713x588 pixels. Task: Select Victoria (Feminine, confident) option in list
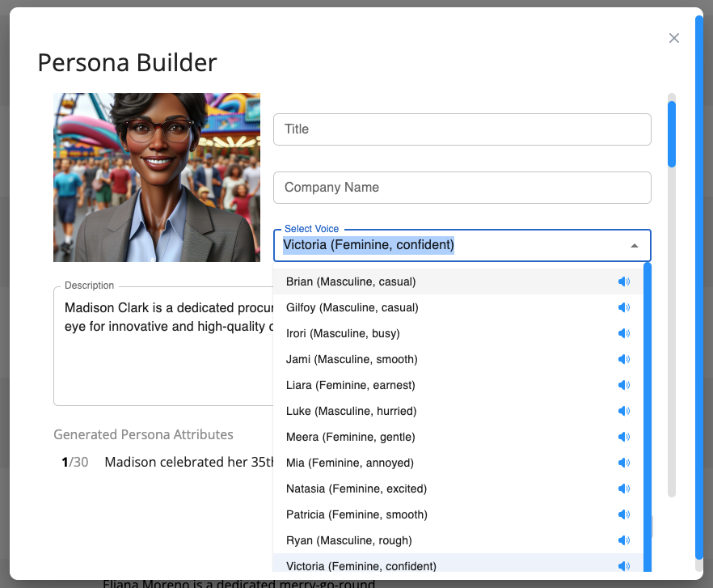[361, 566]
